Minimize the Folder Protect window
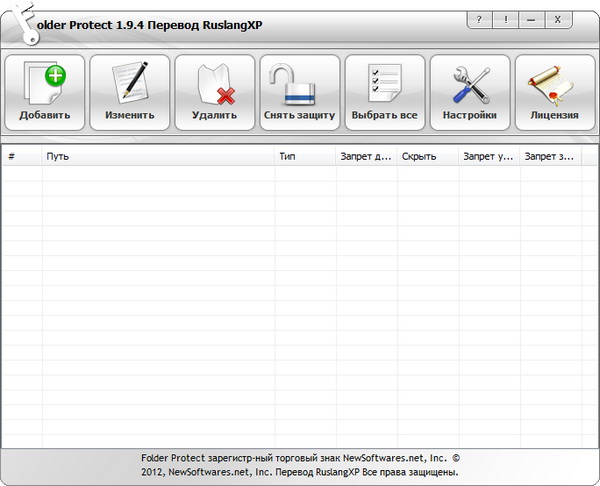The image size is (600, 486). [x=533, y=19]
